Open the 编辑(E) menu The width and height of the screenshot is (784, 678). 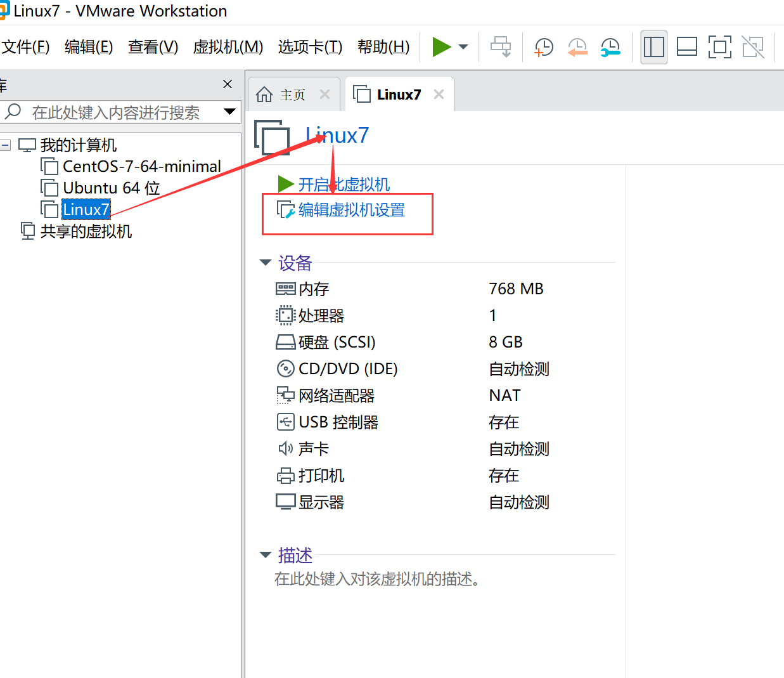click(x=89, y=47)
